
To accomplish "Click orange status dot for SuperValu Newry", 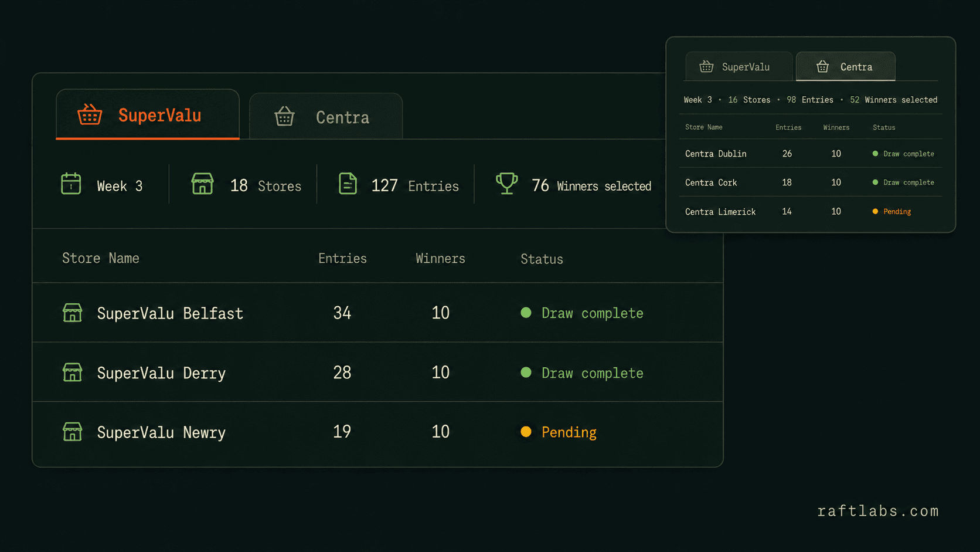I will coord(526,432).
